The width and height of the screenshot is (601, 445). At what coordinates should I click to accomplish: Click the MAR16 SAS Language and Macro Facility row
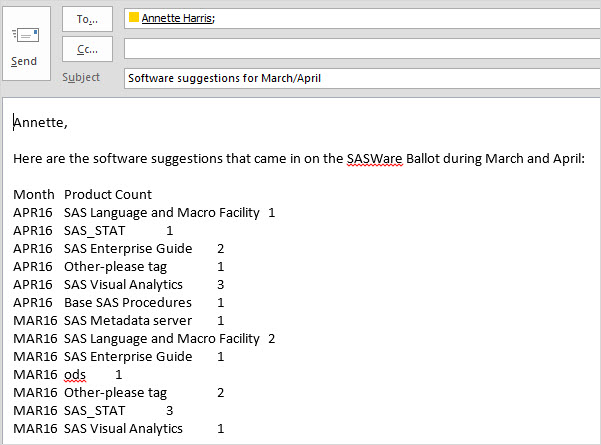click(140, 338)
